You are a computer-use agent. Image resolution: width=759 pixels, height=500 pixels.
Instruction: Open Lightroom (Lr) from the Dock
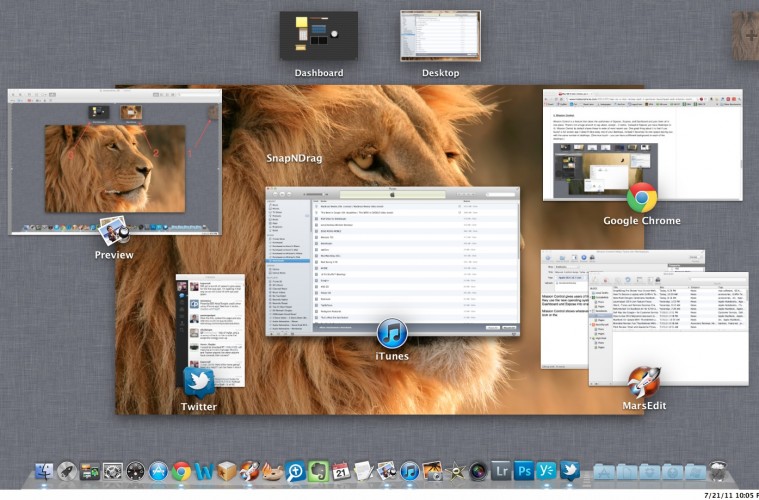click(501, 470)
